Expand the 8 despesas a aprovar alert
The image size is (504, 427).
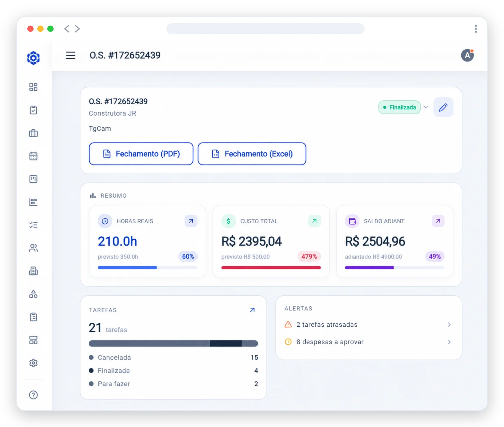pos(368,342)
